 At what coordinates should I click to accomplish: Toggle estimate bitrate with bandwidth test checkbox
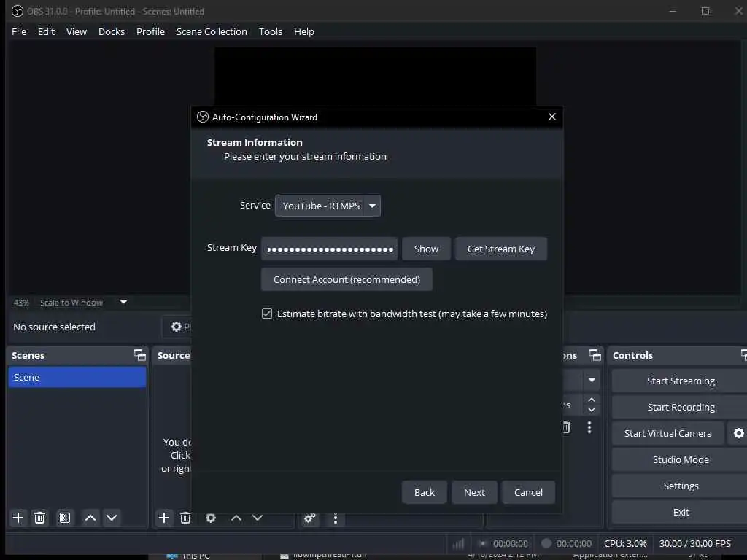pyautogui.click(x=267, y=314)
